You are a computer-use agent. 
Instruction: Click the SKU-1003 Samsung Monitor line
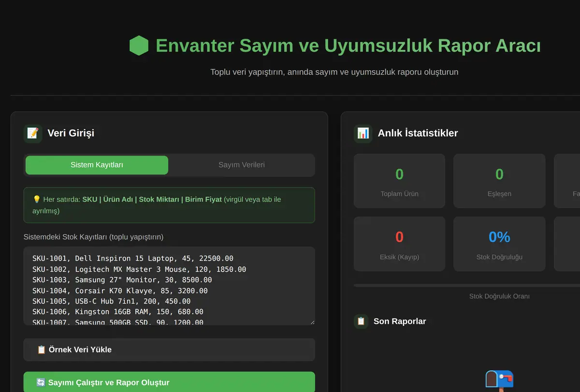122,280
